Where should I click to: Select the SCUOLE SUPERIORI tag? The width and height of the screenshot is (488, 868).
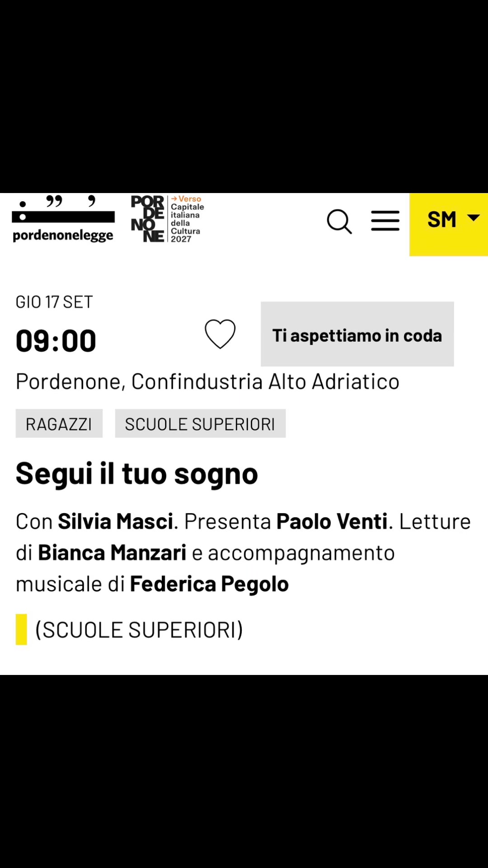pyautogui.click(x=200, y=424)
